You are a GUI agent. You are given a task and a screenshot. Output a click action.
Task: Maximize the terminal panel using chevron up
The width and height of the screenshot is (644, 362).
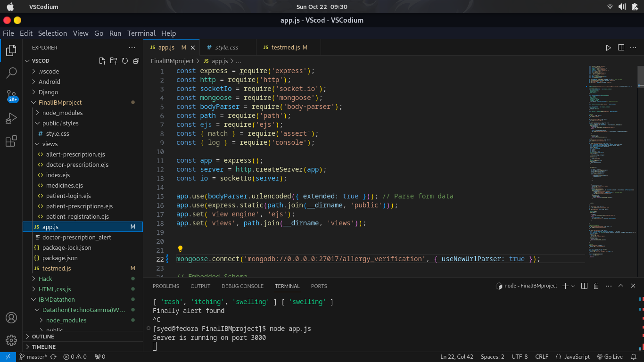621,286
